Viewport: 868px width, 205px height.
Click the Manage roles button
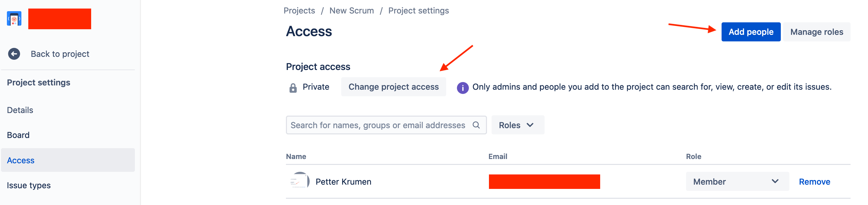(816, 32)
